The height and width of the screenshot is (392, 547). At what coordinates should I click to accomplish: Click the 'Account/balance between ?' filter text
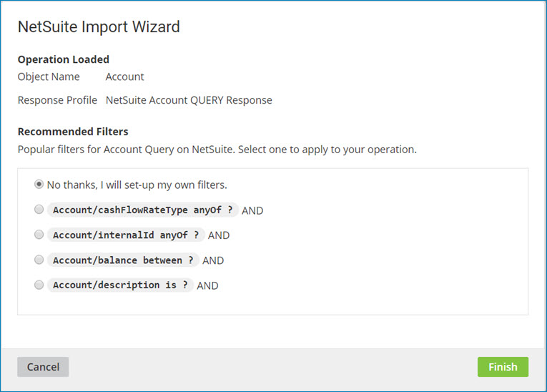pos(123,260)
